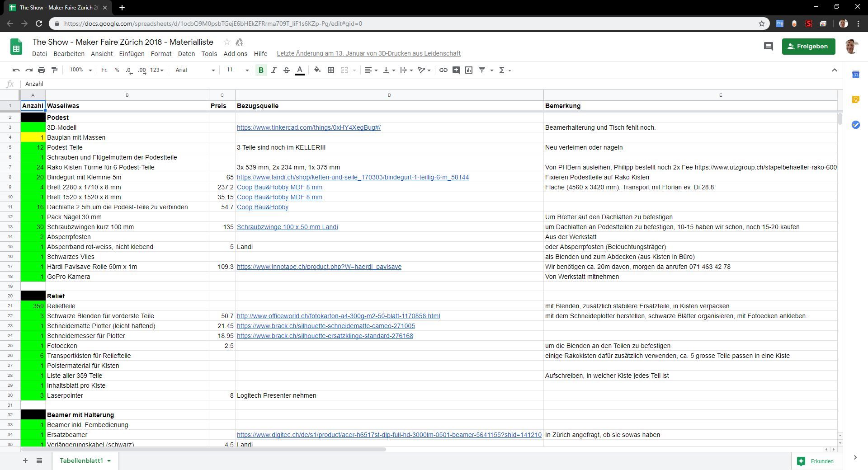Open the Daten menu
This screenshot has height=470, width=868.
[186, 53]
